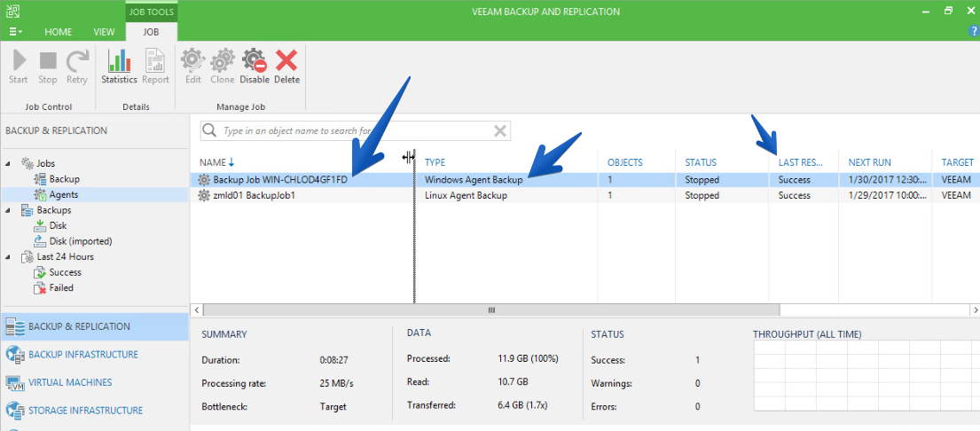
Task: Click the search box for object name
Action: (x=357, y=131)
